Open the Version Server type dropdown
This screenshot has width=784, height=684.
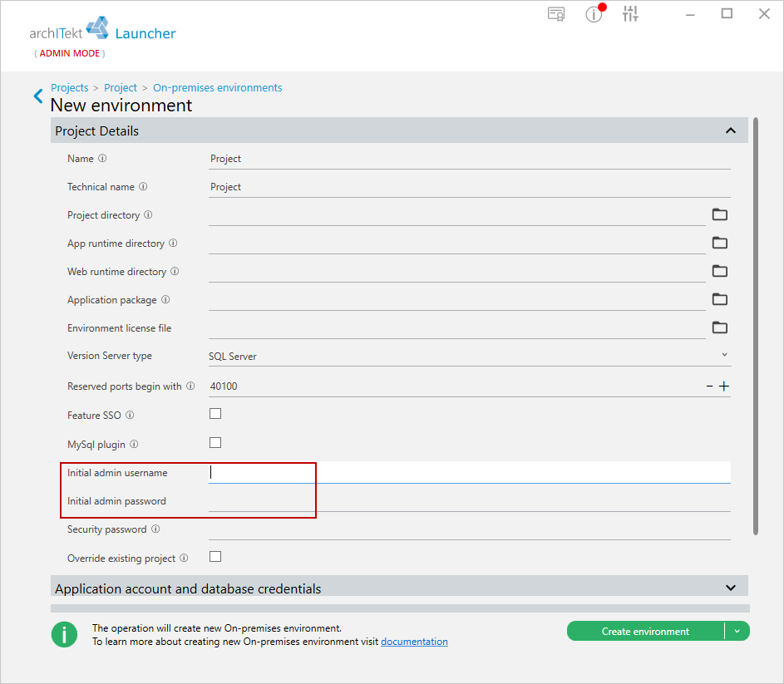(x=470, y=356)
